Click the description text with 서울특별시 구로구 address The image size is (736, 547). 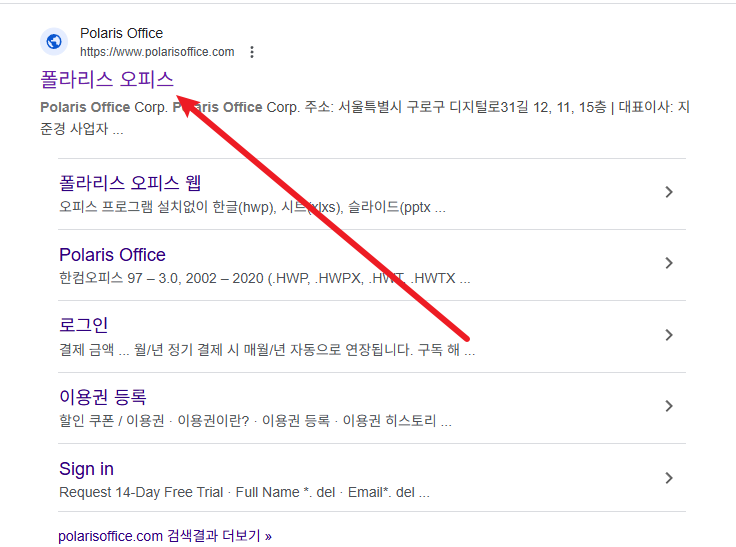click(x=365, y=117)
